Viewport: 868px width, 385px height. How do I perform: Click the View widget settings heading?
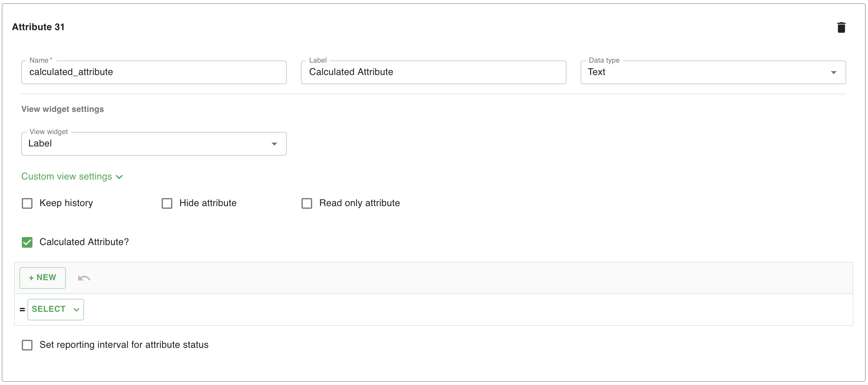[63, 109]
